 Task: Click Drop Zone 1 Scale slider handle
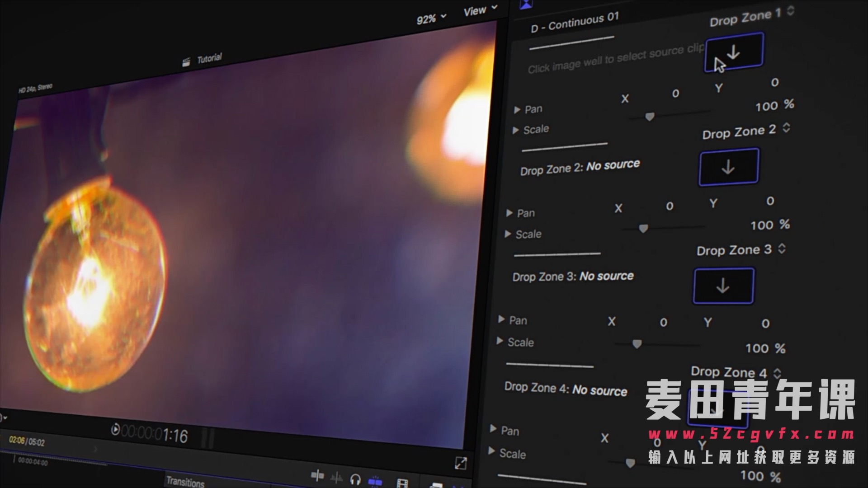click(x=650, y=117)
